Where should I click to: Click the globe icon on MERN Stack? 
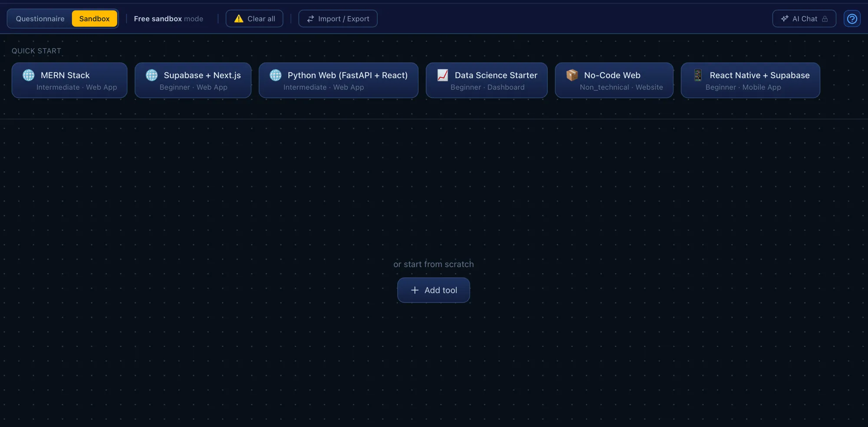(x=29, y=75)
